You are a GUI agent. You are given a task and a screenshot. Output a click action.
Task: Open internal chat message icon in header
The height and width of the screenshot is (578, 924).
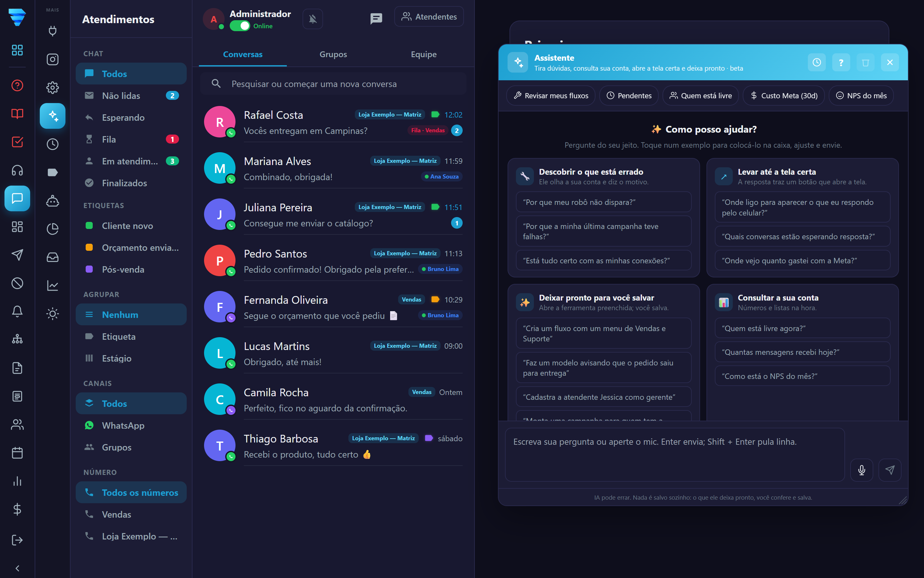point(376,18)
